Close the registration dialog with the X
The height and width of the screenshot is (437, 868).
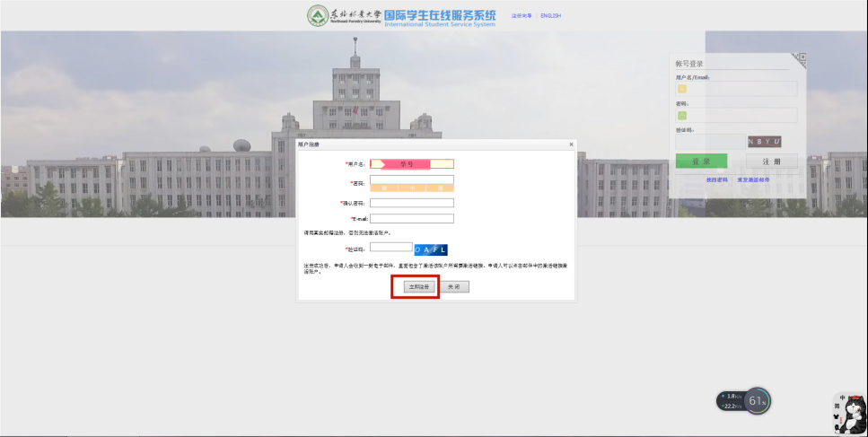point(571,144)
